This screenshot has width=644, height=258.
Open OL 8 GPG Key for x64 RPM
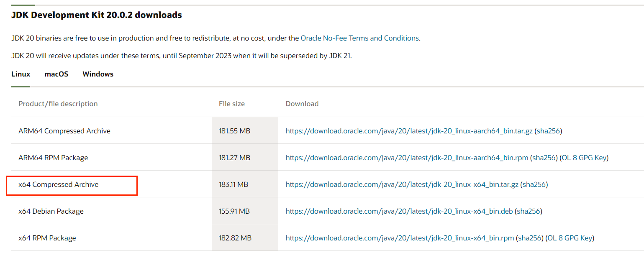click(x=570, y=238)
